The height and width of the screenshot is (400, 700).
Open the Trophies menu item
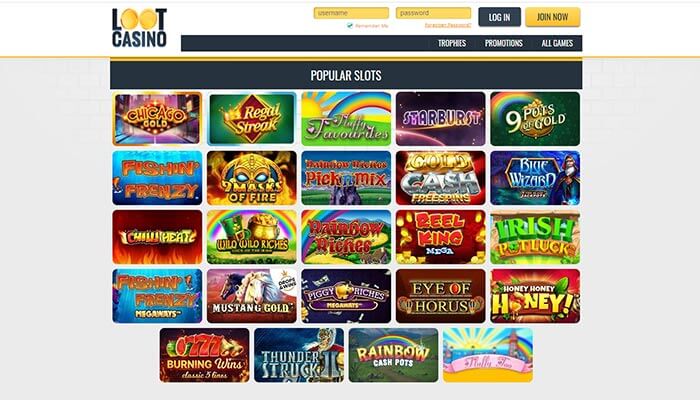pos(452,43)
